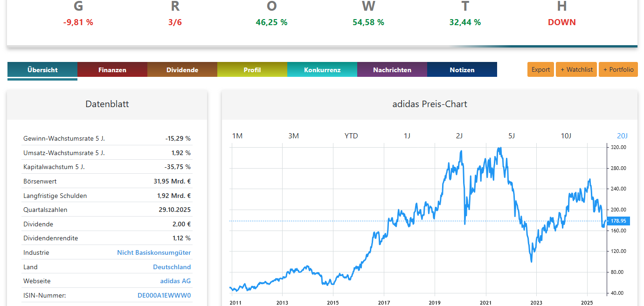644x306 pixels.
Task: Select the YTD chart range
Action: (351, 136)
